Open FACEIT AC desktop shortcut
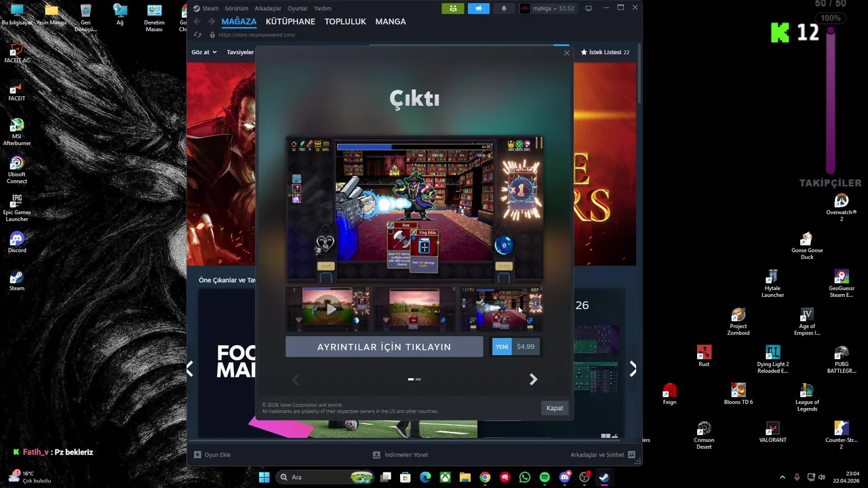 coord(17,54)
